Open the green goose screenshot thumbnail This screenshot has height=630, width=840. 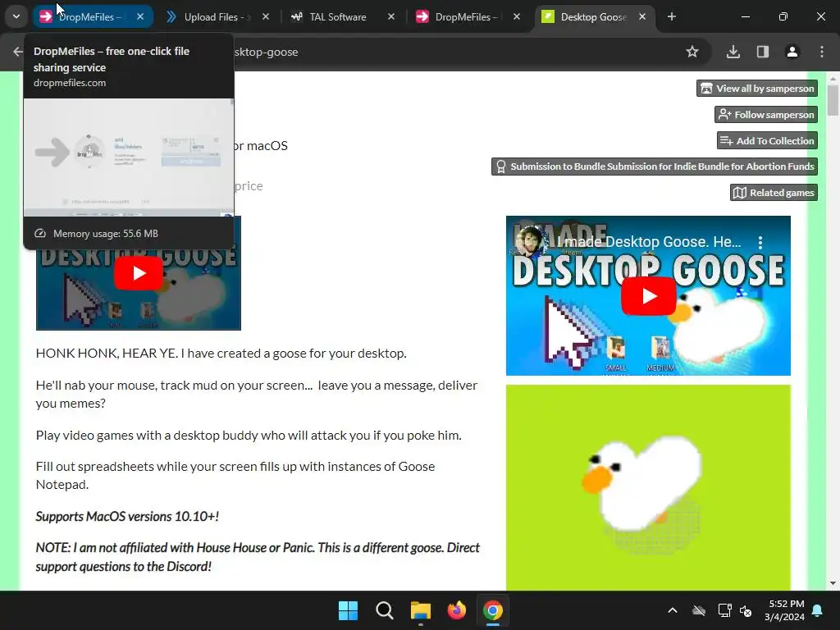point(648,487)
